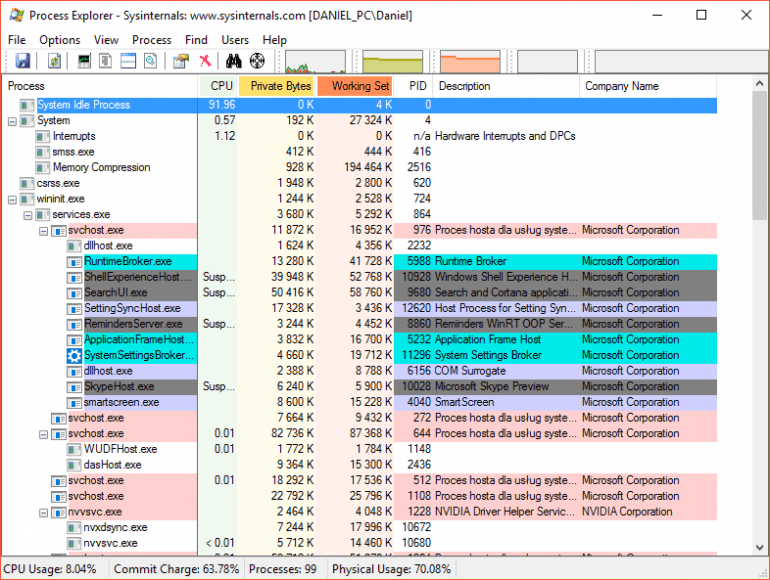Screen dimensions: 770x580
Task: Collapse the svchost.exe PID 976 node
Action: (x=44, y=231)
